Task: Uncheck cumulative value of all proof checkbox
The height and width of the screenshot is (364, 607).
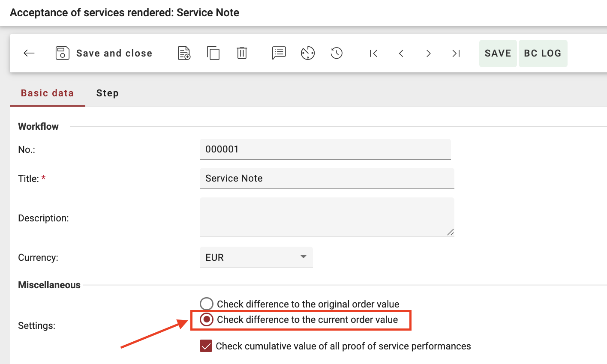Action: point(206,346)
